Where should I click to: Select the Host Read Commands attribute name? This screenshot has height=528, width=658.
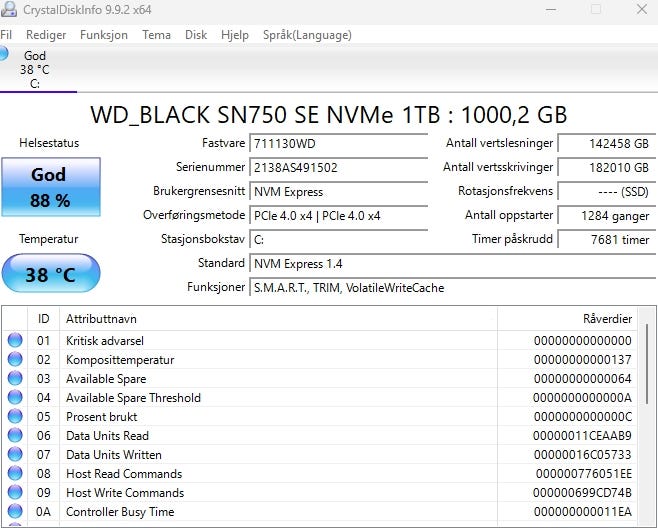point(124,473)
